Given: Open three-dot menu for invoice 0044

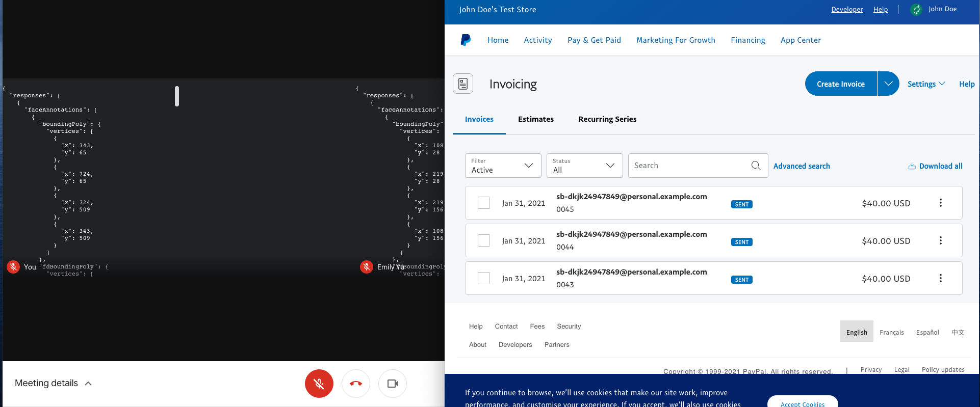Looking at the screenshot, I should click(941, 240).
